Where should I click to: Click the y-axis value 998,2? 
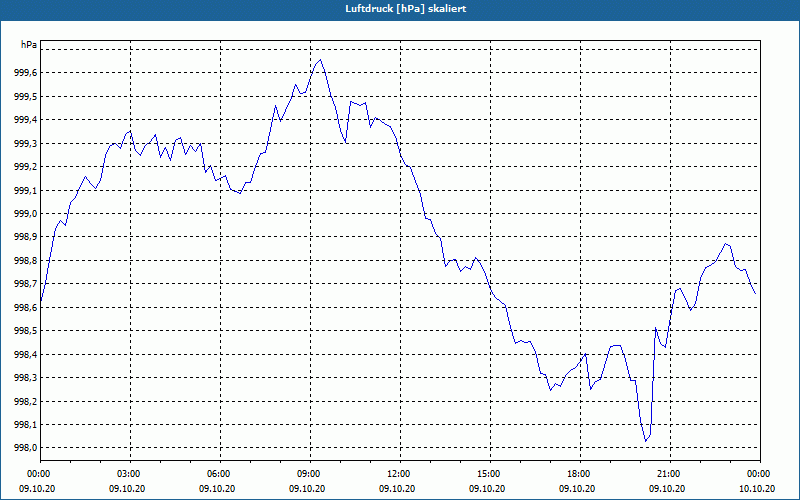click(26, 402)
